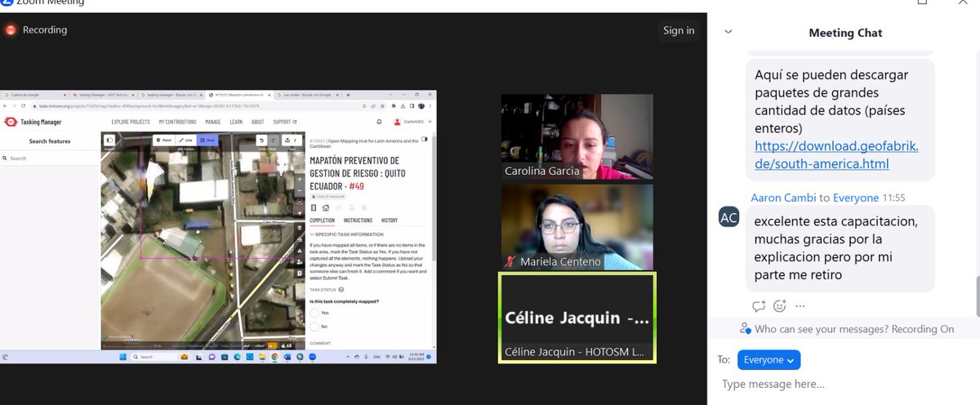Select the Point feature tool
Screen dimensions: 980x405
click(x=164, y=140)
